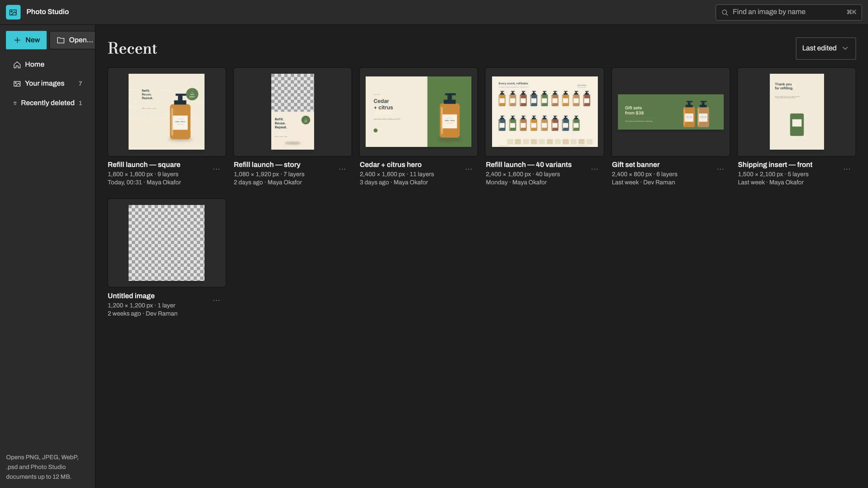Click the Photo Studio app logo icon

pyautogui.click(x=13, y=12)
